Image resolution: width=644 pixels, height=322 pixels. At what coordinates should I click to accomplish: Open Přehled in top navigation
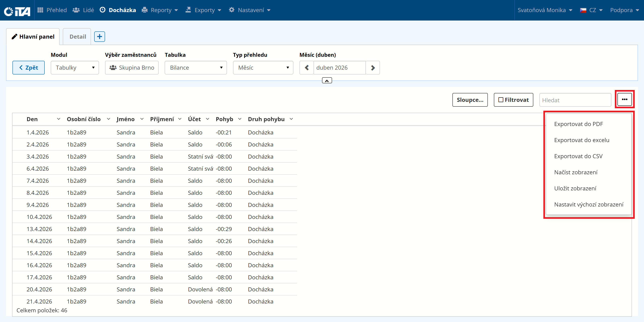(x=52, y=10)
